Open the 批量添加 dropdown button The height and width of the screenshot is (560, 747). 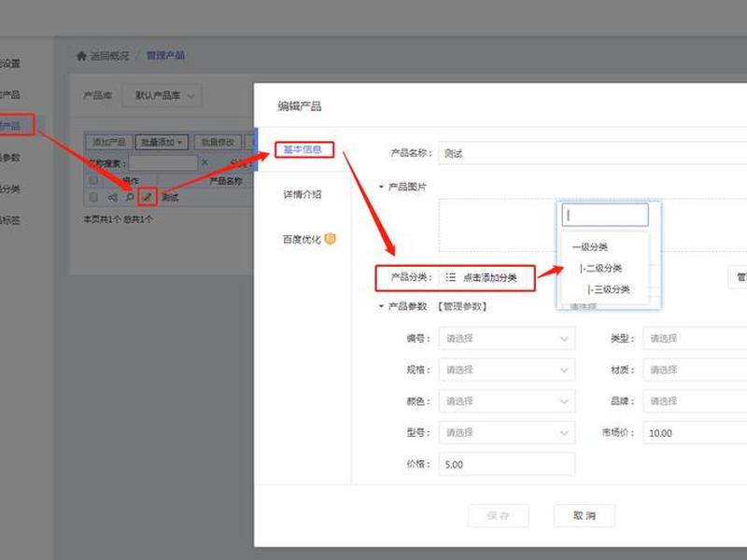tap(162, 142)
